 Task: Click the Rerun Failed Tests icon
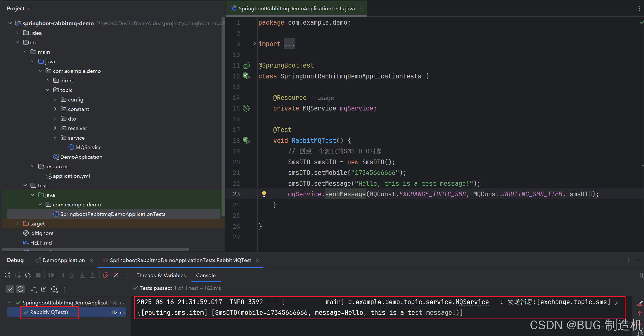click(18, 275)
